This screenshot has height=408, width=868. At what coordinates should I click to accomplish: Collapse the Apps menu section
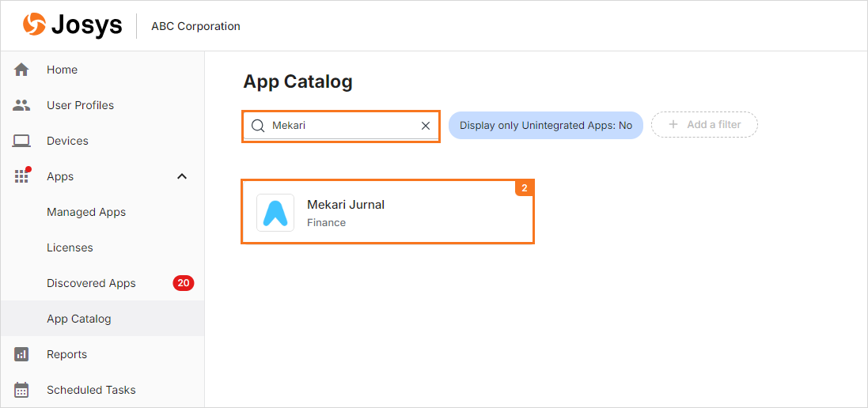pyautogui.click(x=181, y=176)
